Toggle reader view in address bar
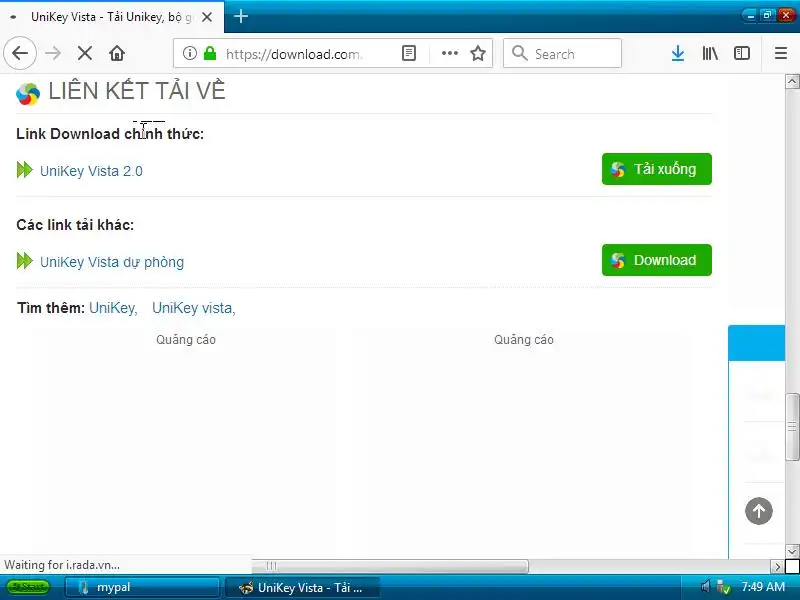The width and height of the screenshot is (800, 600). pos(409,53)
